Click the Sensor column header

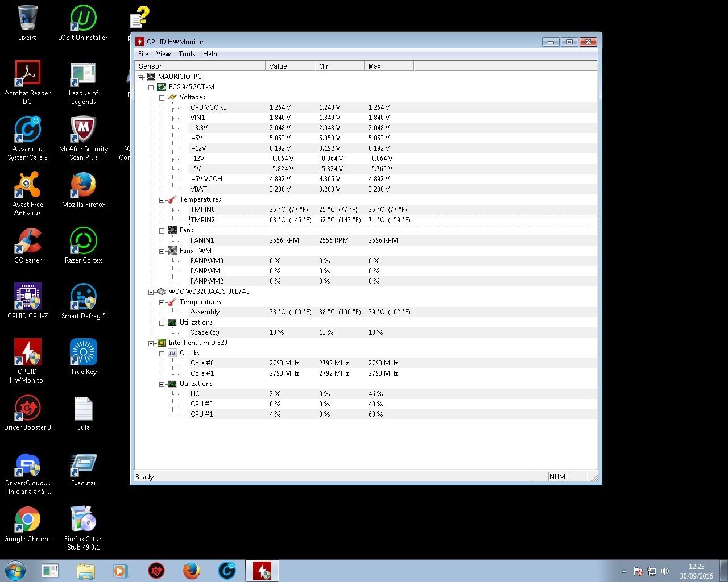point(200,66)
